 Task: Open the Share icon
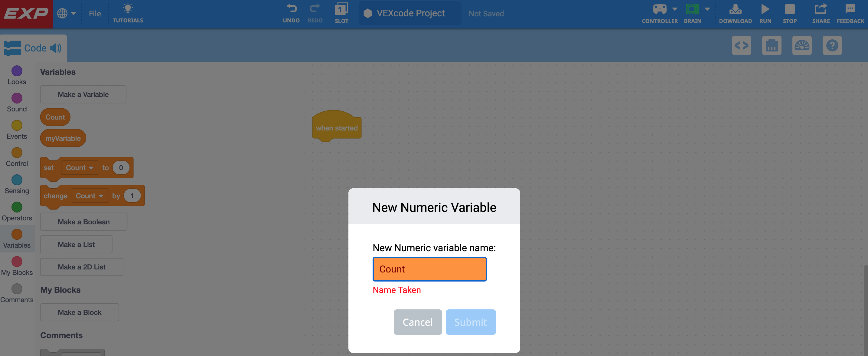(x=820, y=9)
